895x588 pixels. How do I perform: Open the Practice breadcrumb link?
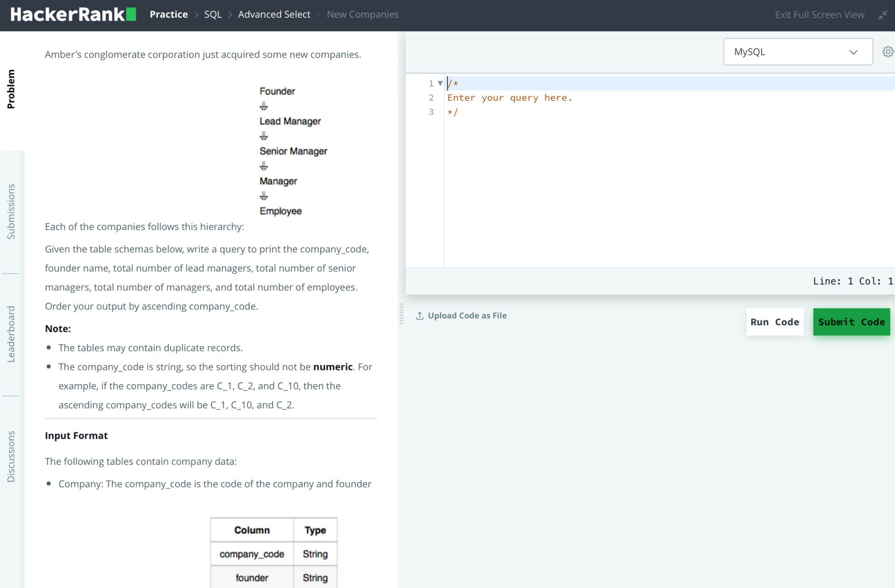(168, 14)
